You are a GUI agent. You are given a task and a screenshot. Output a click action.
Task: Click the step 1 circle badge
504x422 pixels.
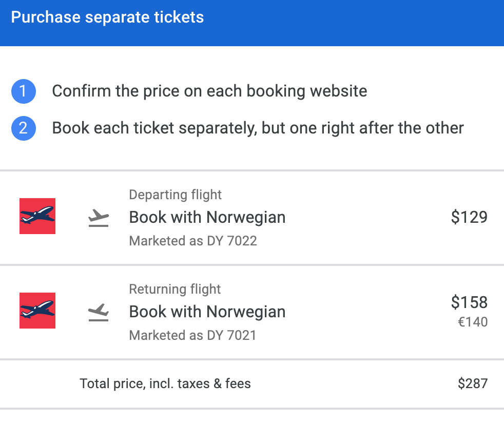[23, 92]
